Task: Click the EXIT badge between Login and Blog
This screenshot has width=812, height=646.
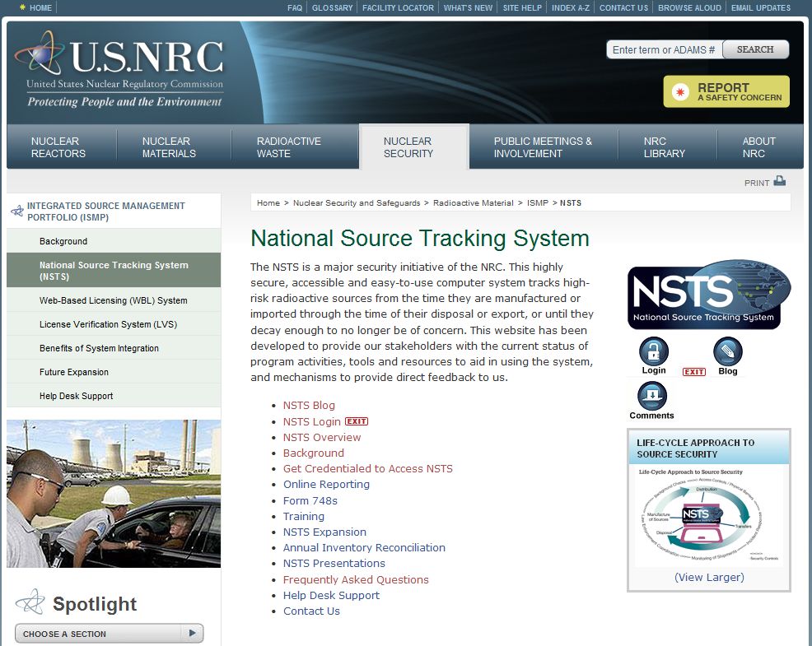Action: point(694,372)
